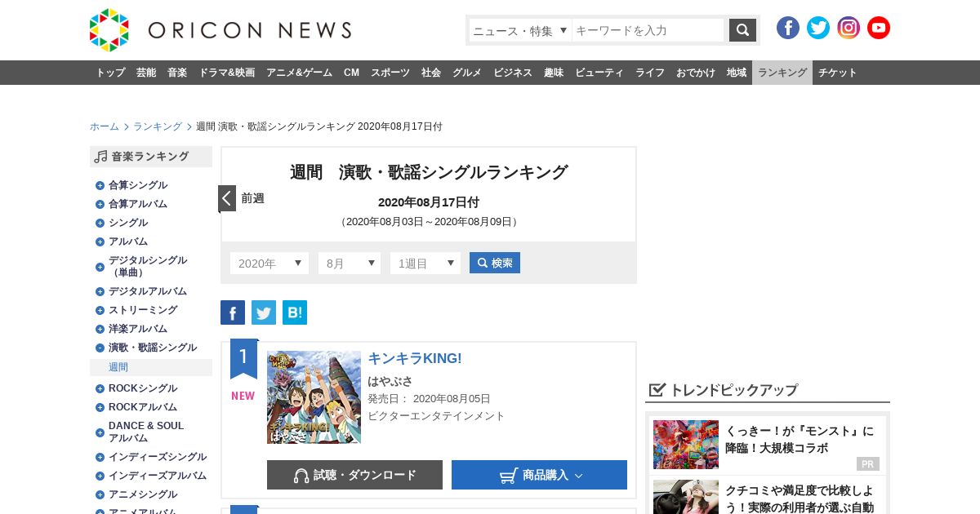Click モンスト collaboration article thumbnail
980x514 pixels.
click(x=686, y=445)
